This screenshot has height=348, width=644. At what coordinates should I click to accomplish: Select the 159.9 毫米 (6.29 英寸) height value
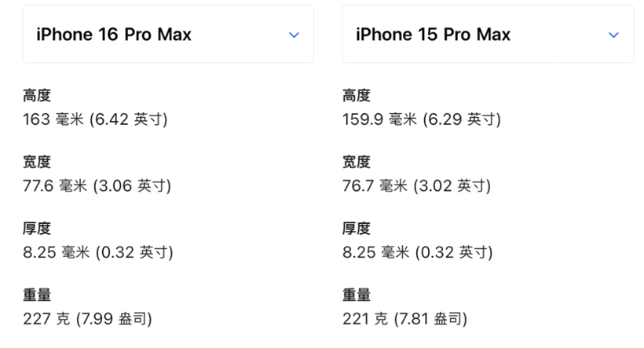click(x=422, y=119)
